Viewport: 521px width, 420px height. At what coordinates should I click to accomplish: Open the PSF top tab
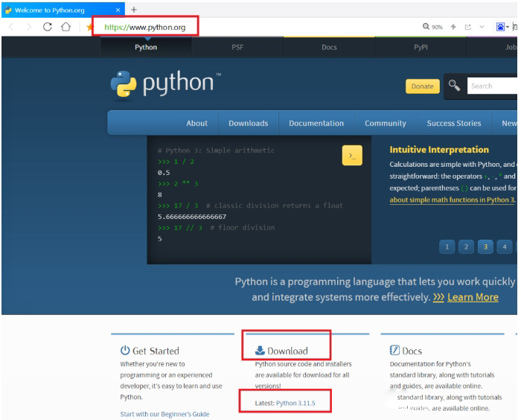(x=237, y=47)
